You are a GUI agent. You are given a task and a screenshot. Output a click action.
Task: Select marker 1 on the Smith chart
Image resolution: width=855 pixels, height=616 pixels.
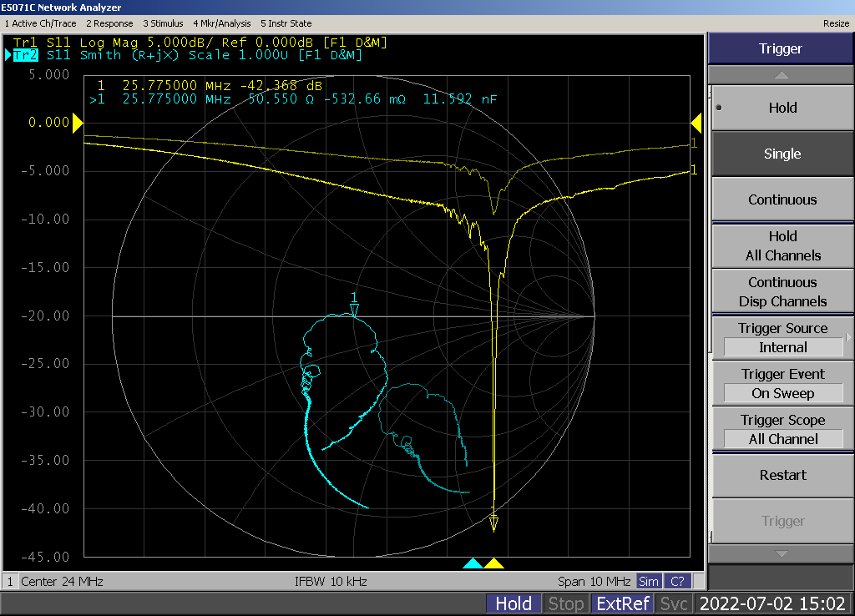click(355, 308)
